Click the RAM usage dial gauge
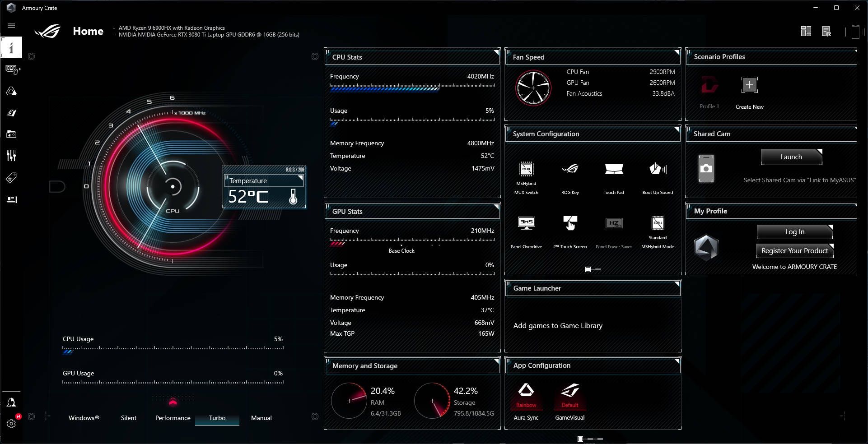This screenshot has height=444, width=868. pos(349,401)
